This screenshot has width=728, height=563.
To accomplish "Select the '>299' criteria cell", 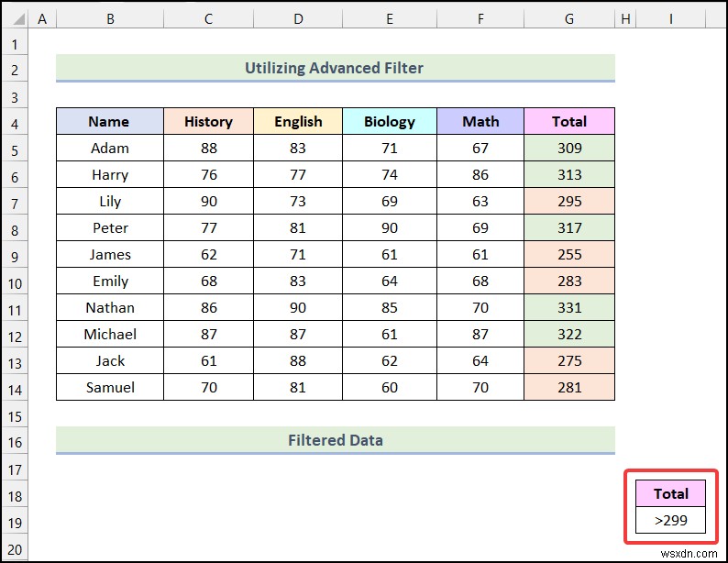I will pyautogui.click(x=670, y=520).
